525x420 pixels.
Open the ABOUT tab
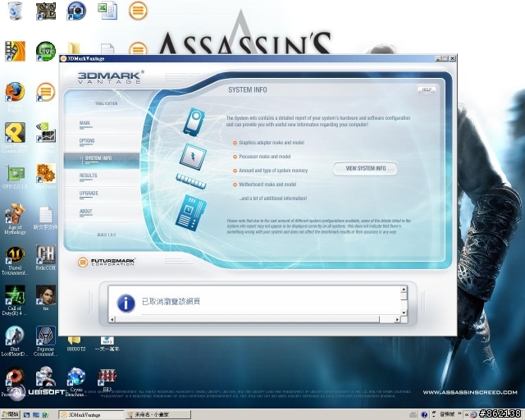102,213
